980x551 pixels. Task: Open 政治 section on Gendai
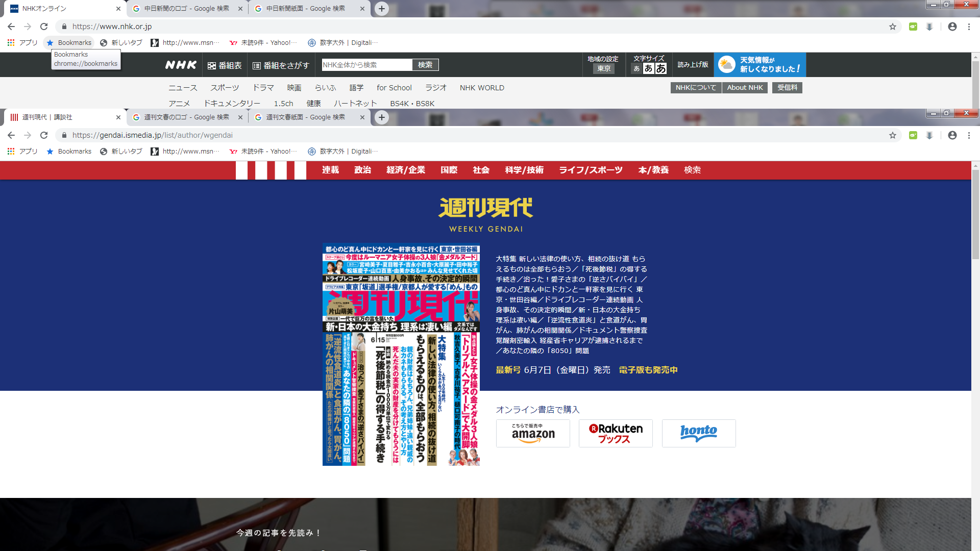[x=363, y=170]
